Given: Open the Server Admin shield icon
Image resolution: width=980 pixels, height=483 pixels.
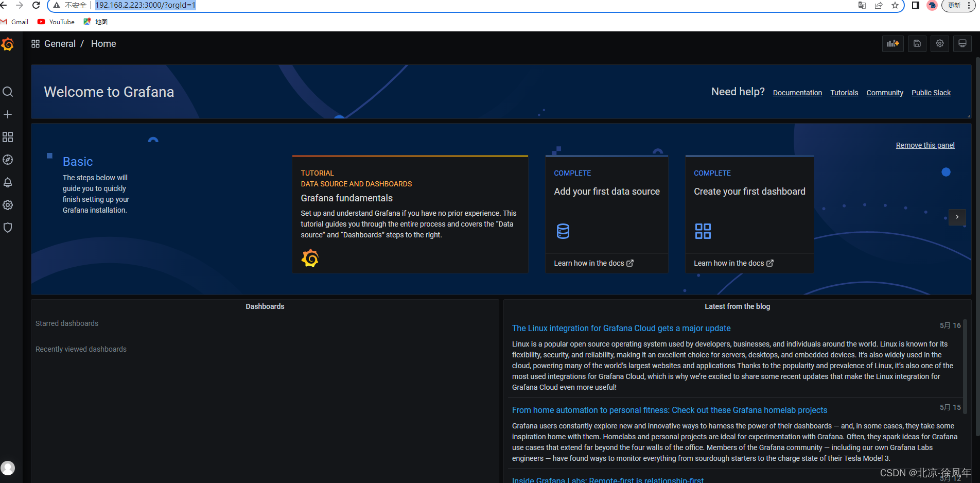Looking at the screenshot, I should point(8,228).
